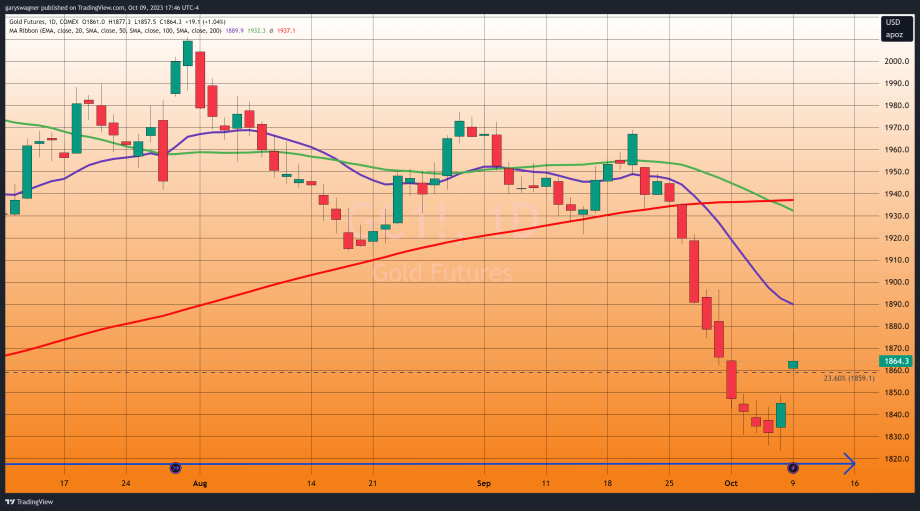Click the latest green candle at Oct 9
This screenshot has height=511, width=920.
click(x=793, y=365)
